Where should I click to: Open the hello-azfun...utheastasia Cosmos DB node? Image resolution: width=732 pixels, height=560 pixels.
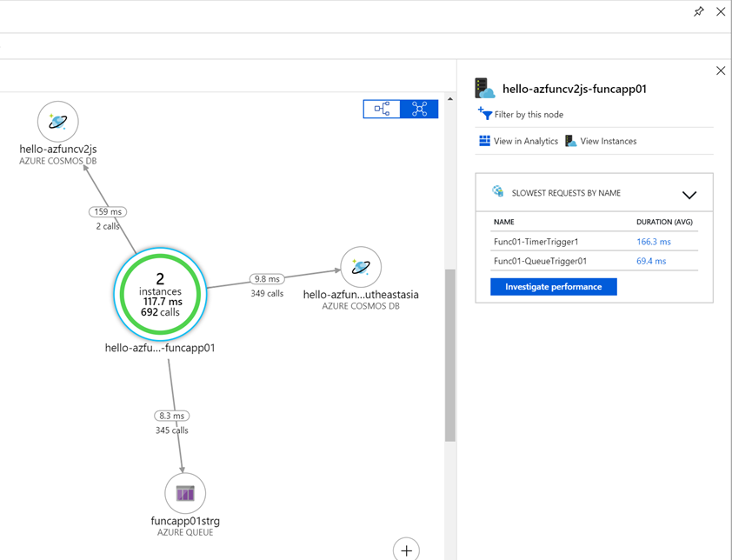(x=359, y=267)
